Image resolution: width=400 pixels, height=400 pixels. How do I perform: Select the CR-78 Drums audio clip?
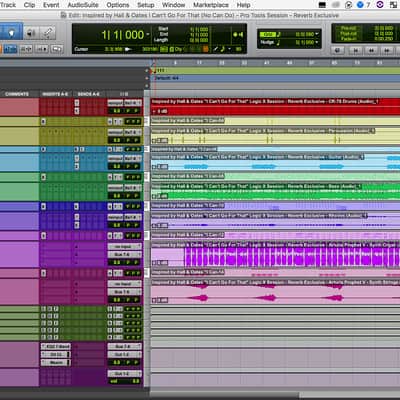coord(275,106)
